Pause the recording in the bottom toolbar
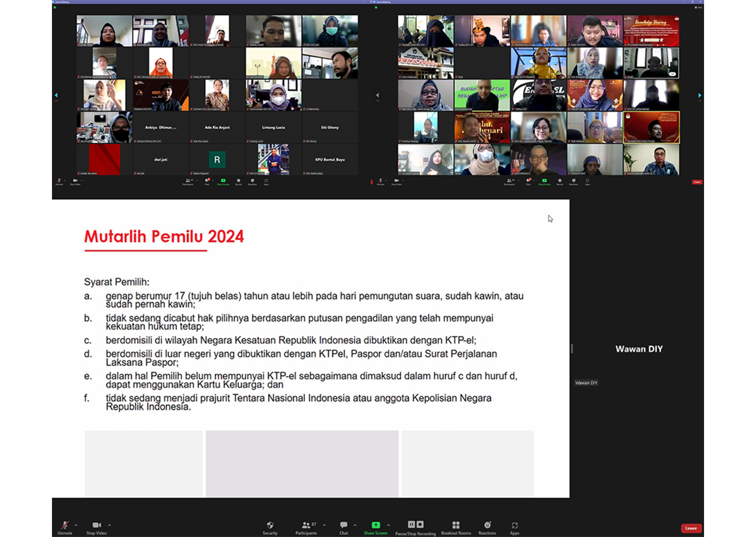Viewport: 756px width, 537px height. (x=412, y=525)
